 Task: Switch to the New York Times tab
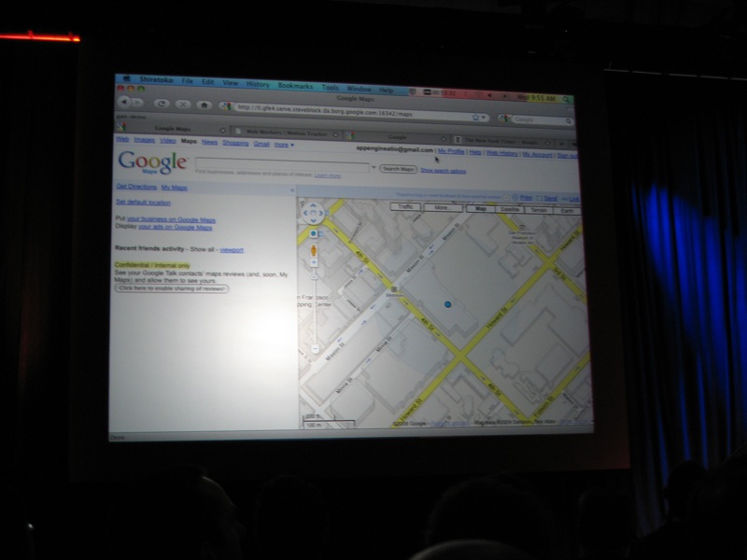501,141
